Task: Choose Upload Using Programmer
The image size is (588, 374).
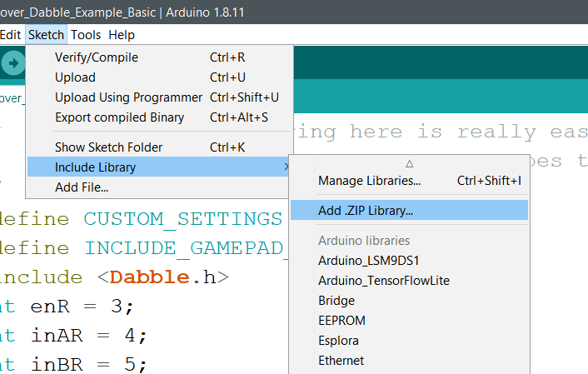Action: point(160,97)
